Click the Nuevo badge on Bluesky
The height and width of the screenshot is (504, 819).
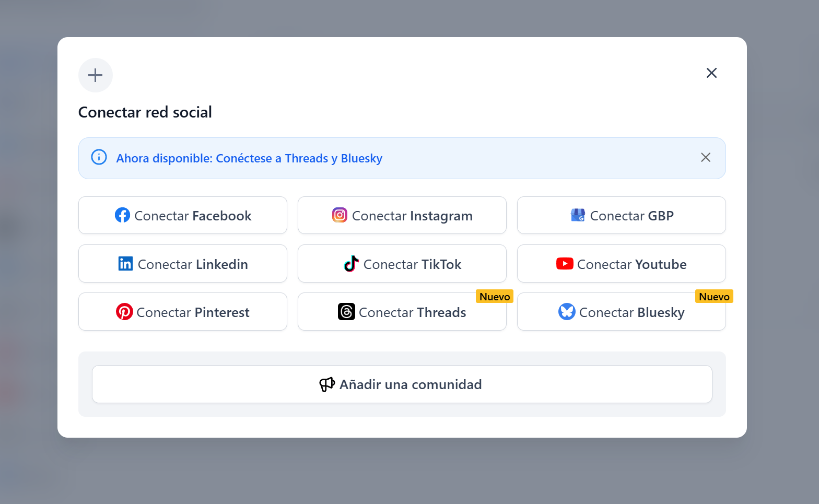point(714,297)
